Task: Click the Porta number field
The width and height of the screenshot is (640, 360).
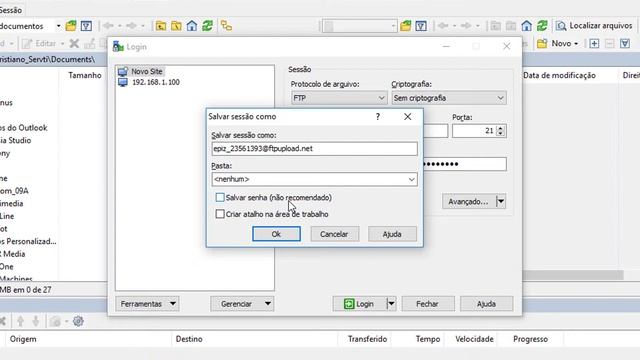Action: tap(475, 131)
